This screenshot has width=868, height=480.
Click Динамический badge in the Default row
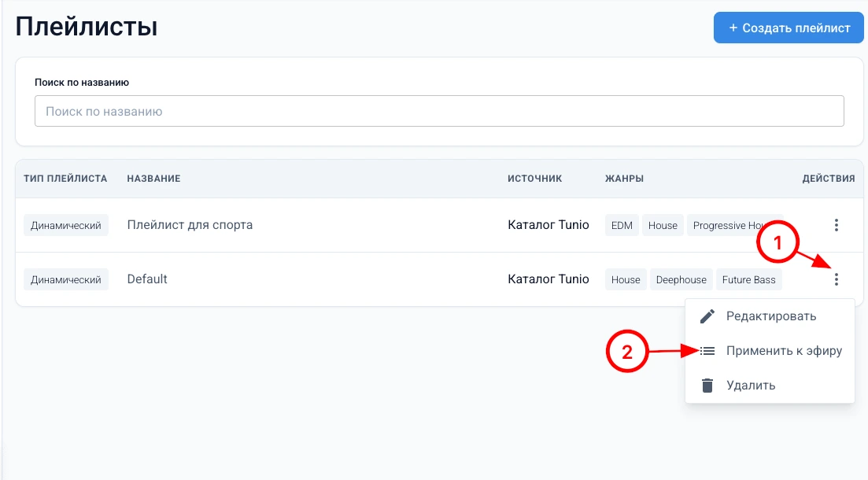pos(66,280)
